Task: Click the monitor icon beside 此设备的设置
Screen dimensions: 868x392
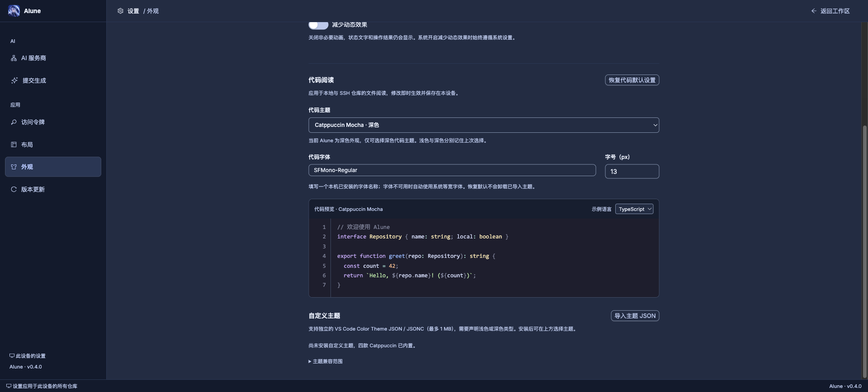Action: tap(12, 356)
